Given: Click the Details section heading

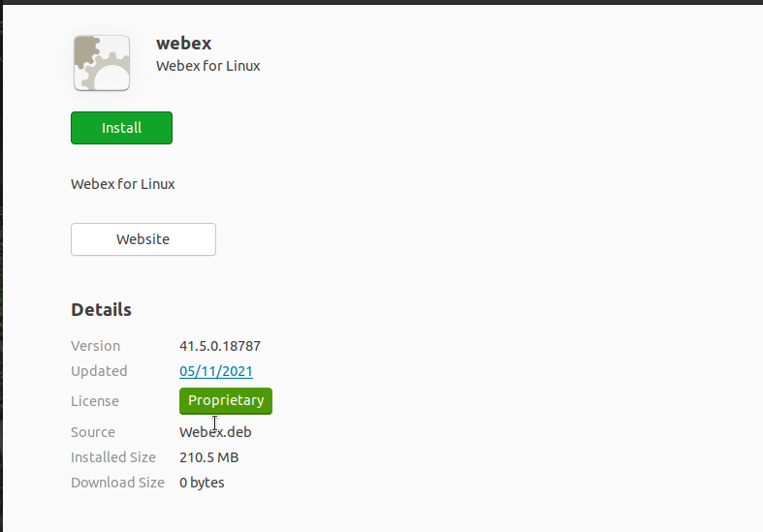Looking at the screenshot, I should pos(101,310).
